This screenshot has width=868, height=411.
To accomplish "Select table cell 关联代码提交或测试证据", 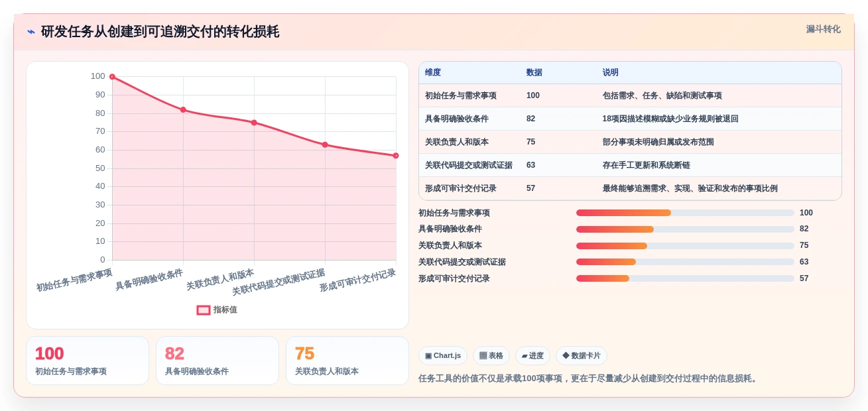I will click(469, 165).
